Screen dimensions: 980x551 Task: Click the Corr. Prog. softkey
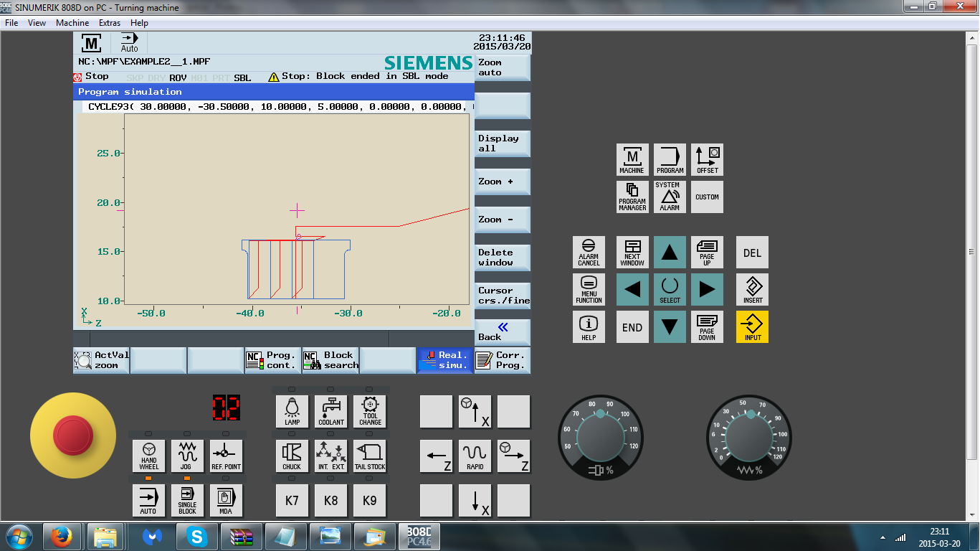503,360
